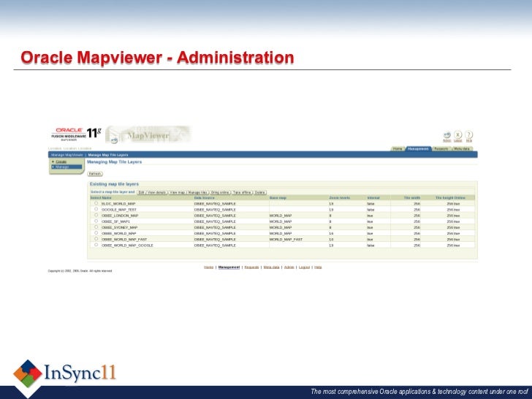The image size is (532, 399).
Task: Click the OBIEE_SF_MAP1 layer name text
Action: pyautogui.click(x=115, y=221)
